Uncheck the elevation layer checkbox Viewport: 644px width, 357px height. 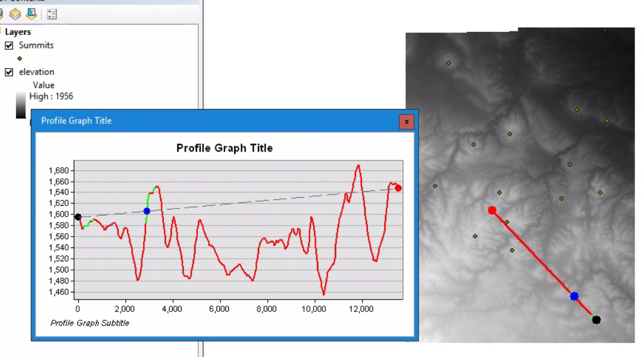point(8,72)
